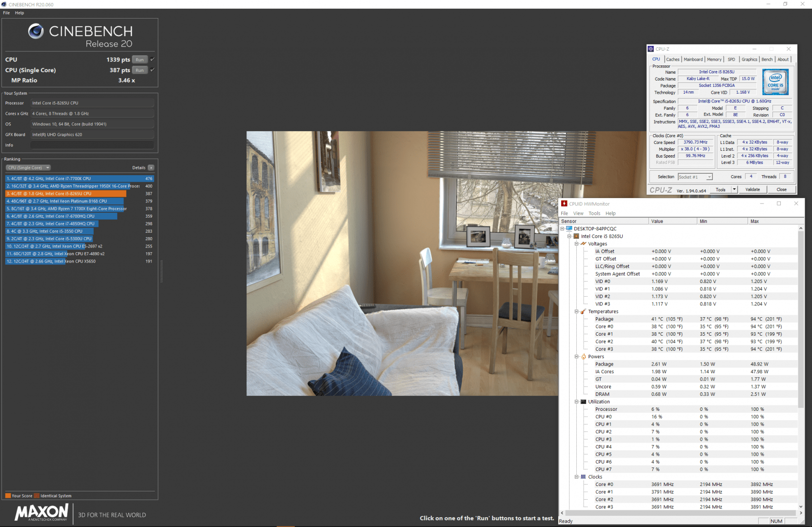Toggle the CPU test checkbox
Image resolution: width=812 pixels, height=527 pixels.
click(152, 60)
